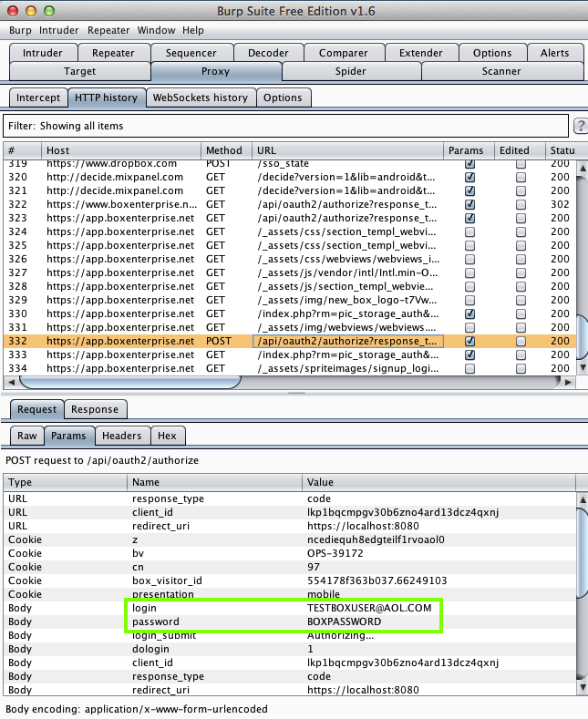Switch to the Hex request view
The width and height of the screenshot is (588, 719).
[167, 436]
